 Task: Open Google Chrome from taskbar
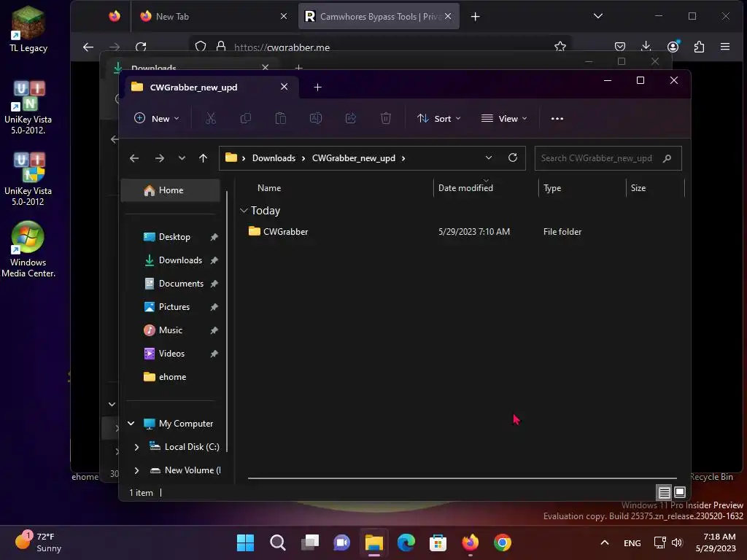502,542
